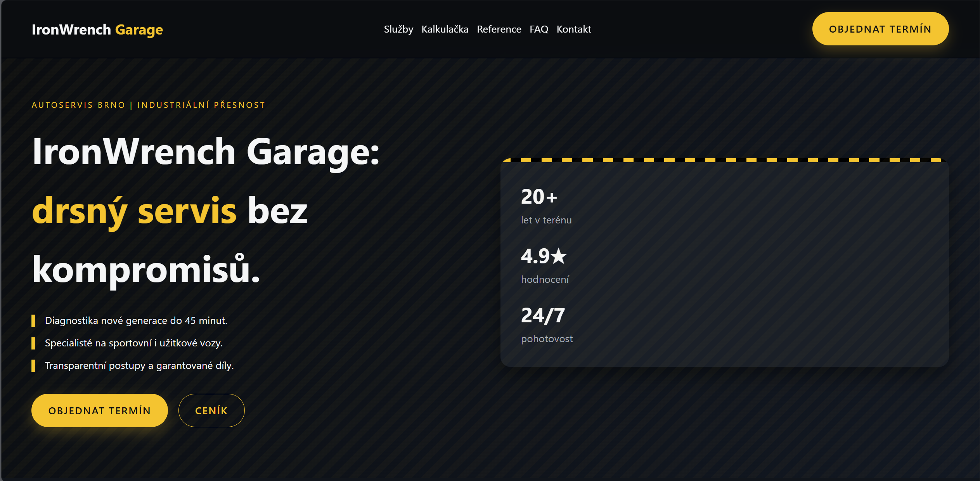
Task: Go to the FAQ section
Action: click(539, 29)
